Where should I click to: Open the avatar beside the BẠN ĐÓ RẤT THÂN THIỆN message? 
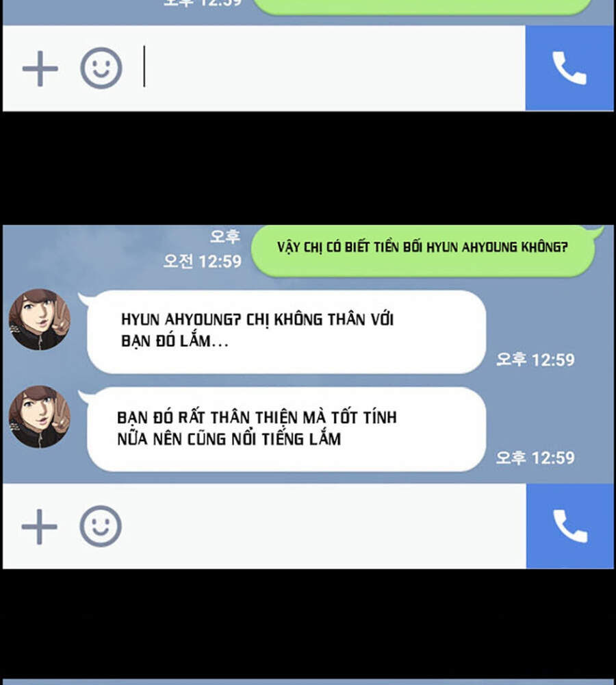[x=40, y=416]
